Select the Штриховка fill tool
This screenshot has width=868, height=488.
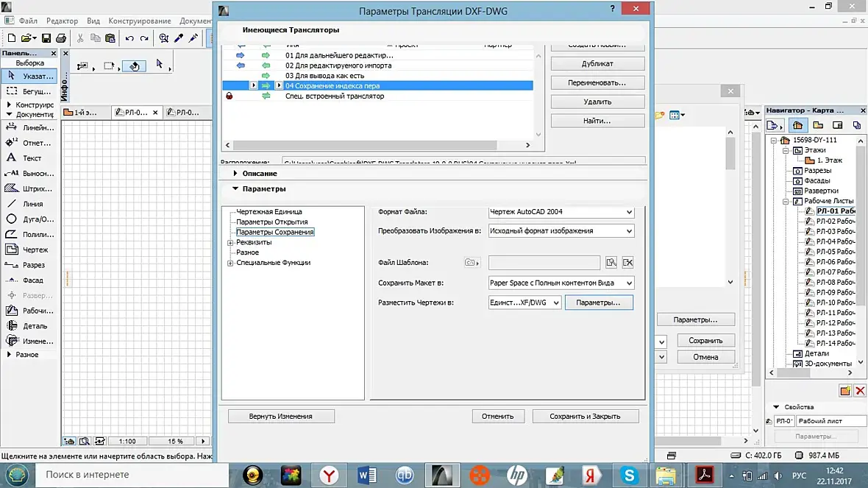pyautogui.click(x=29, y=188)
